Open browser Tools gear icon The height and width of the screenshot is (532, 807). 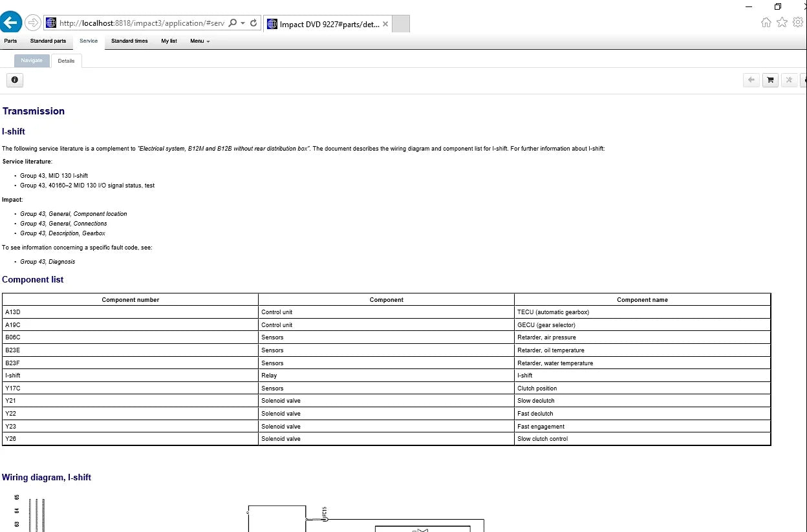798,23
